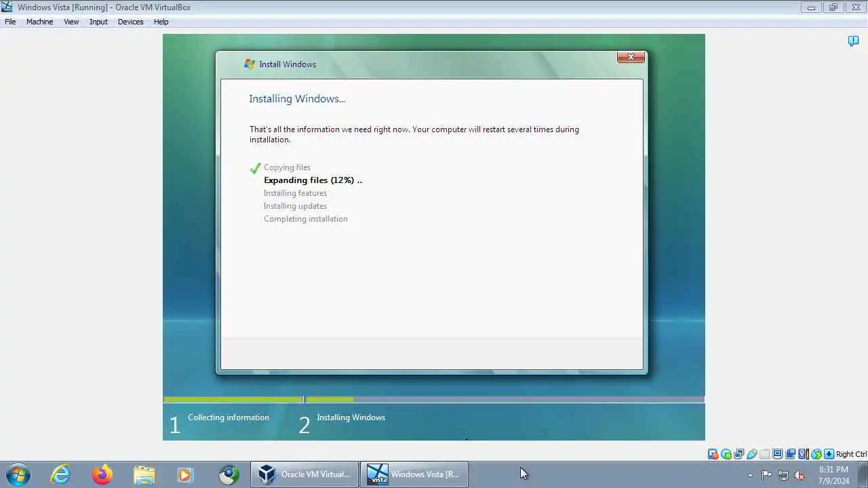Viewport: 868px width, 488px height.
Task: Click the 'Expanding files (12%)' step text
Action: pyautogui.click(x=313, y=180)
